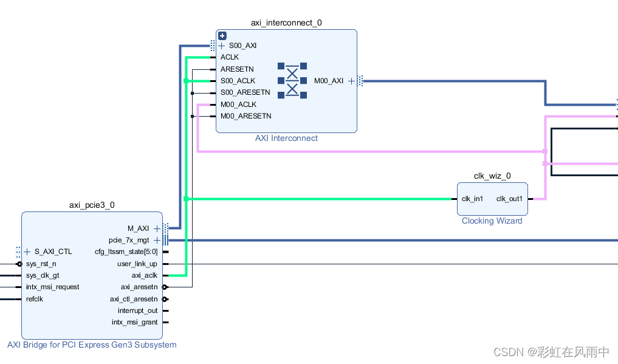This screenshot has height=364, width=618.
Task: Select the ACLK pin on the interconnect
Action: (x=230, y=57)
